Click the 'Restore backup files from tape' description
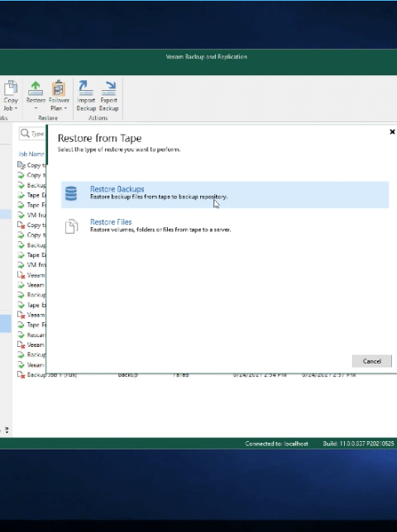Image resolution: width=397 pixels, height=532 pixels. pyautogui.click(x=159, y=197)
